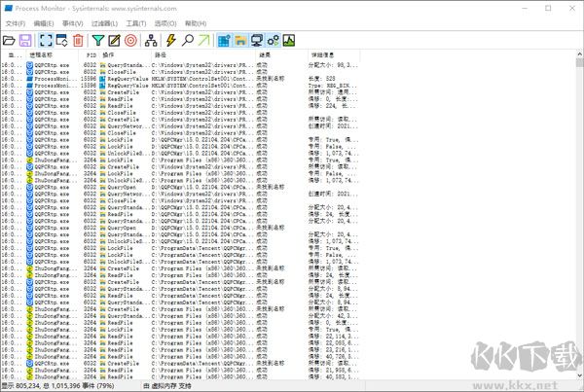This screenshot has width=584, height=392.
Task: Click the Process Monitor title bar icon
Action: (x=8, y=8)
